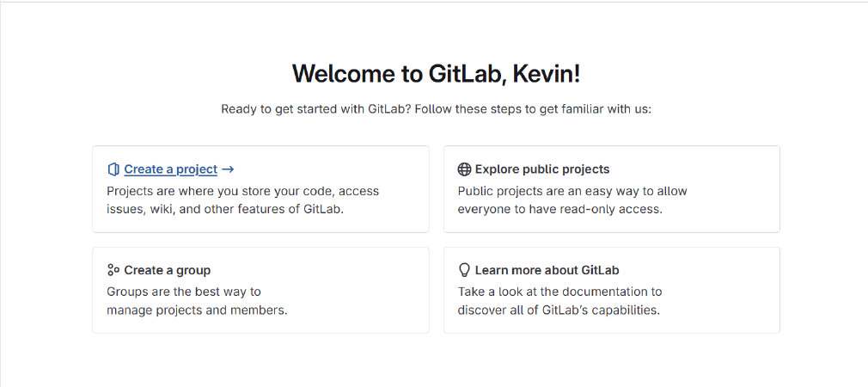Open Explore public projects
Image resolution: width=868 pixels, height=387 pixels.
click(x=541, y=169)
